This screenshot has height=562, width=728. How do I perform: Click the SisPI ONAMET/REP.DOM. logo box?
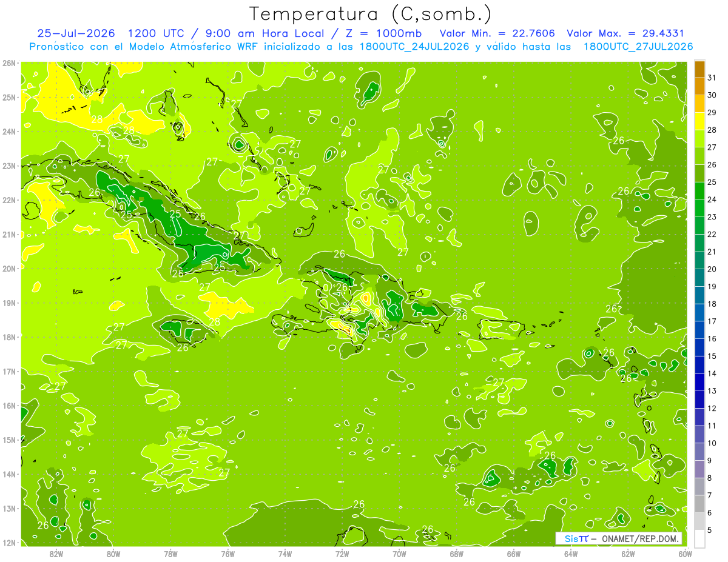[x=619, y=538]
